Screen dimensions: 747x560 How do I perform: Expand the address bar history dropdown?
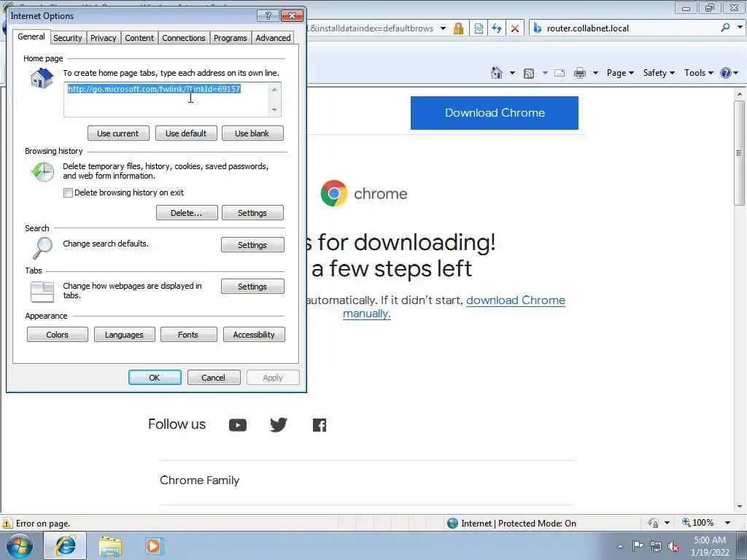tap(443, 28)
